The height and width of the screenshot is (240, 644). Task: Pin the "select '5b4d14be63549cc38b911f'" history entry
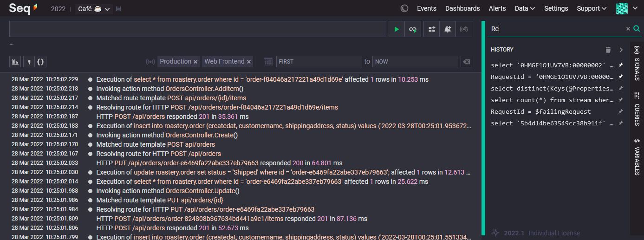(x=620, y=123)
